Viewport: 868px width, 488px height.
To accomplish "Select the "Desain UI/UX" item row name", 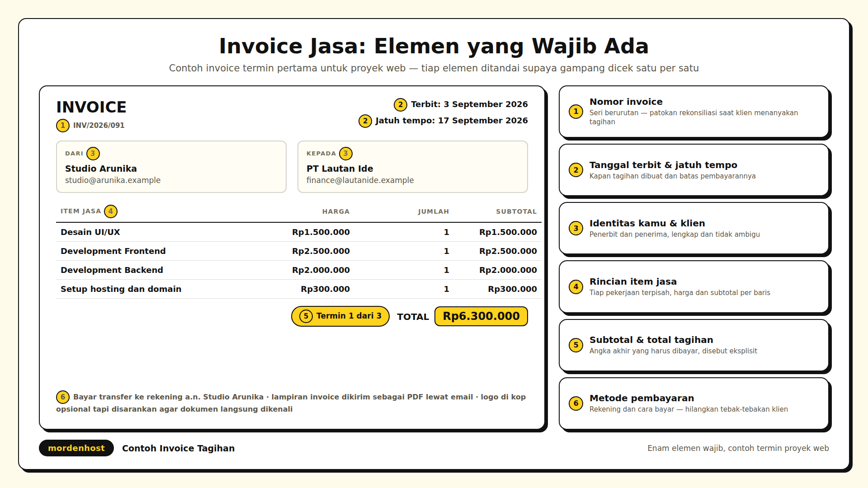I will pos(90,232).
